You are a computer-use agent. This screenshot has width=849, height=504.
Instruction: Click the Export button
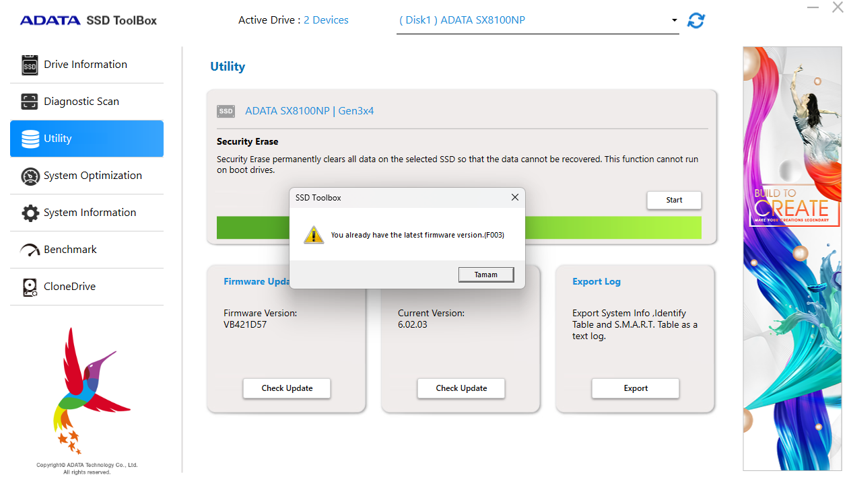[636, 388]
